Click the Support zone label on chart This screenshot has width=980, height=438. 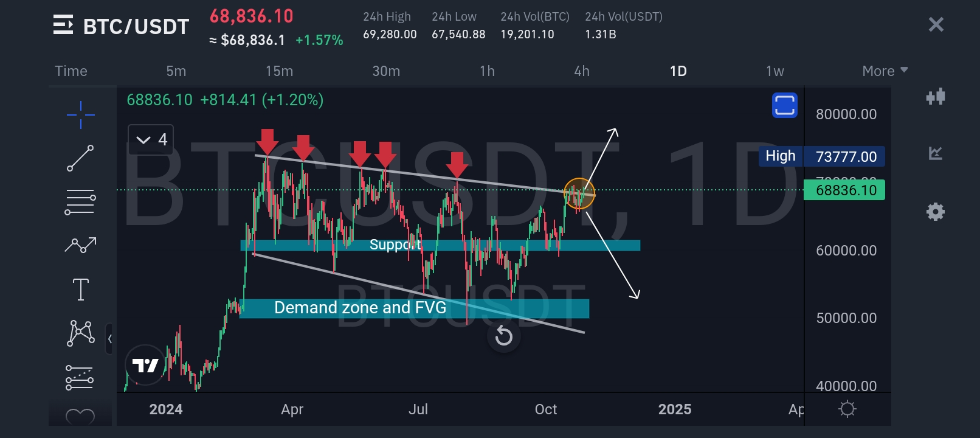395,245
